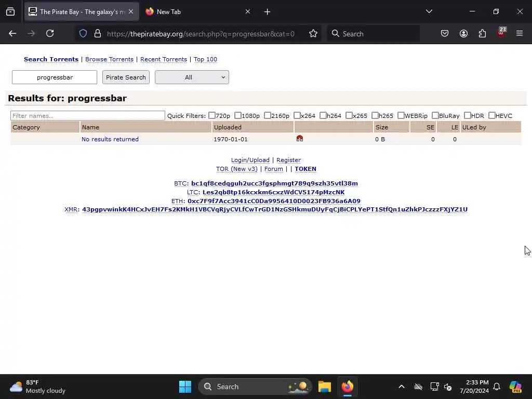Screen dimensions: 532x399
Task: Visit the Forum link
Action: 273,169
